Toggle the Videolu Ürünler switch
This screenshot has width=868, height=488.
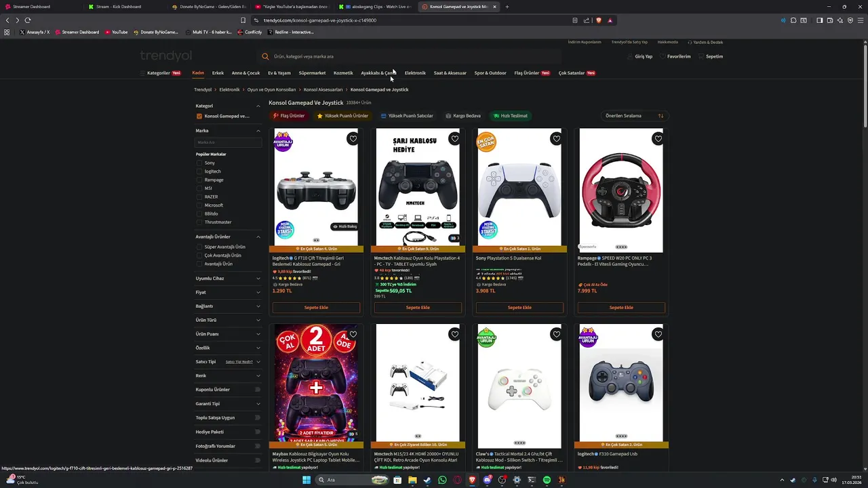pos(258,460)
